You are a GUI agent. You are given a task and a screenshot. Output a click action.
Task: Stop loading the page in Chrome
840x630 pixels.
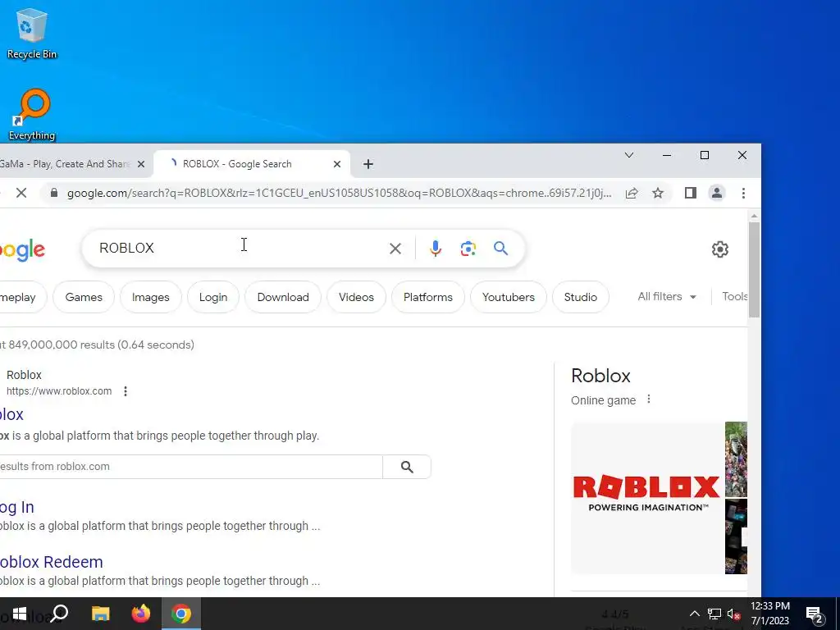click(x=21, y=193)
